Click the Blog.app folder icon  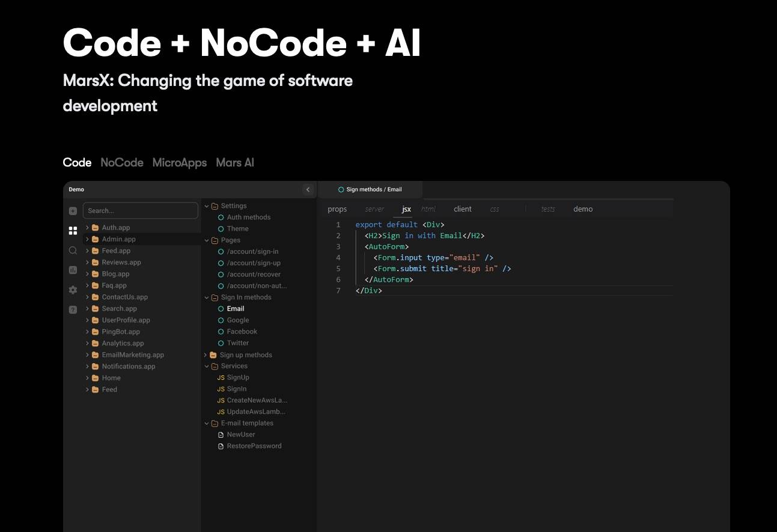point(95,274)
